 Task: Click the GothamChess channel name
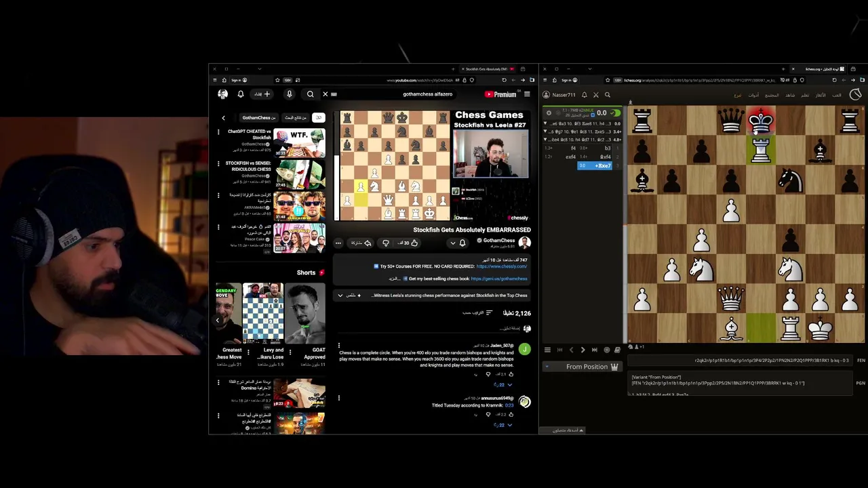coord(498,241)
